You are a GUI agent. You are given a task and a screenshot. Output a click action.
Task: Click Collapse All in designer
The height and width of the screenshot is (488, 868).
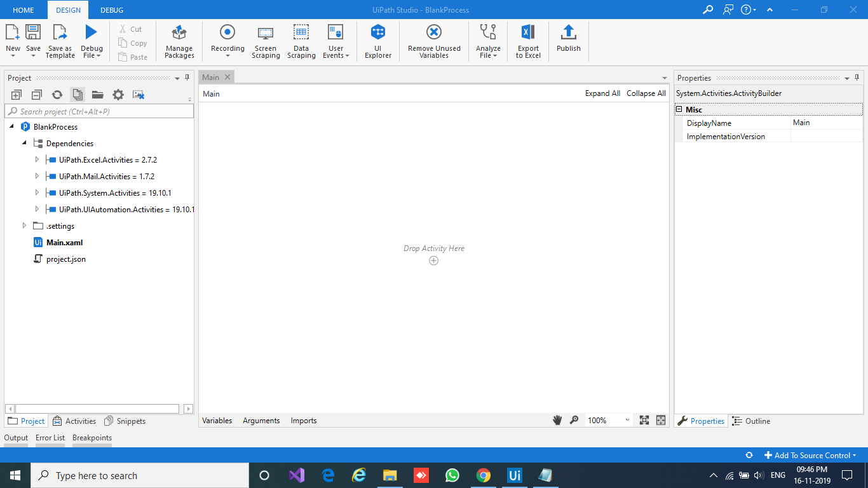click(646, 93)
